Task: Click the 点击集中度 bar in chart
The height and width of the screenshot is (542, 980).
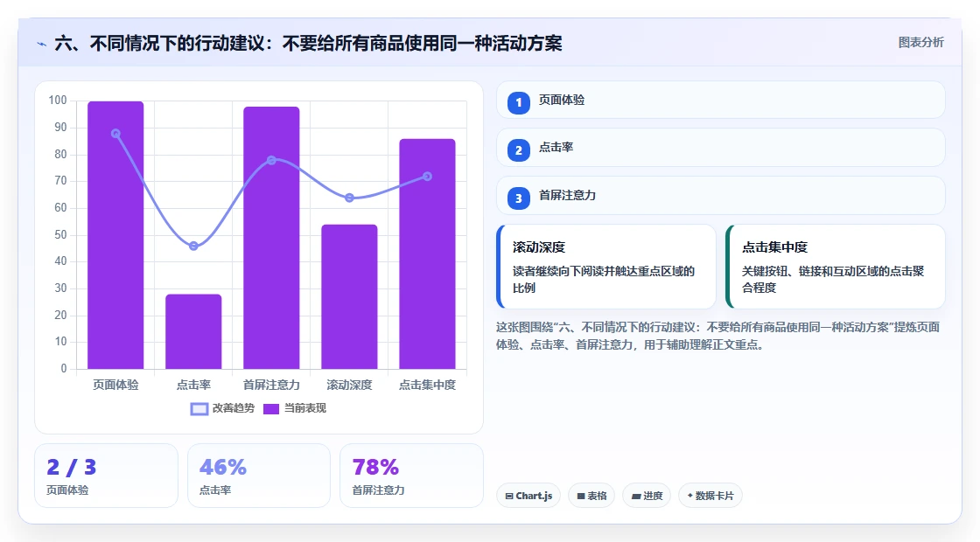Action: click(x=428, y=254)
